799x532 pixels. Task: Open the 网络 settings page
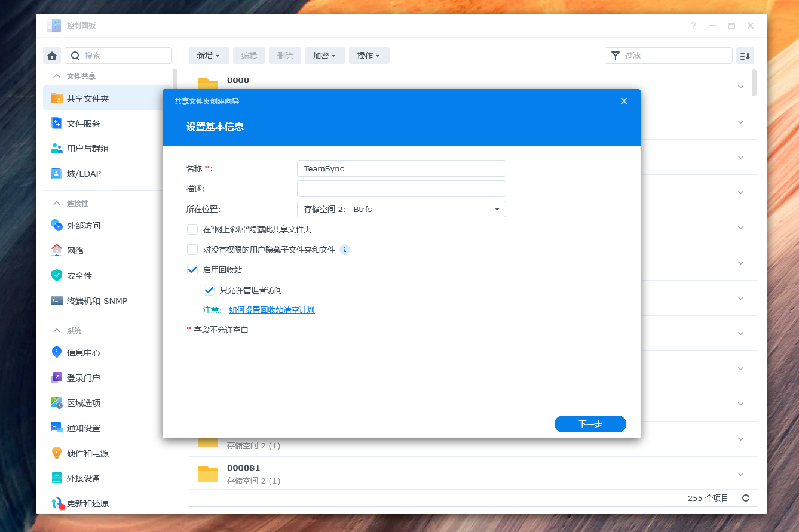[x=80, y=250]
